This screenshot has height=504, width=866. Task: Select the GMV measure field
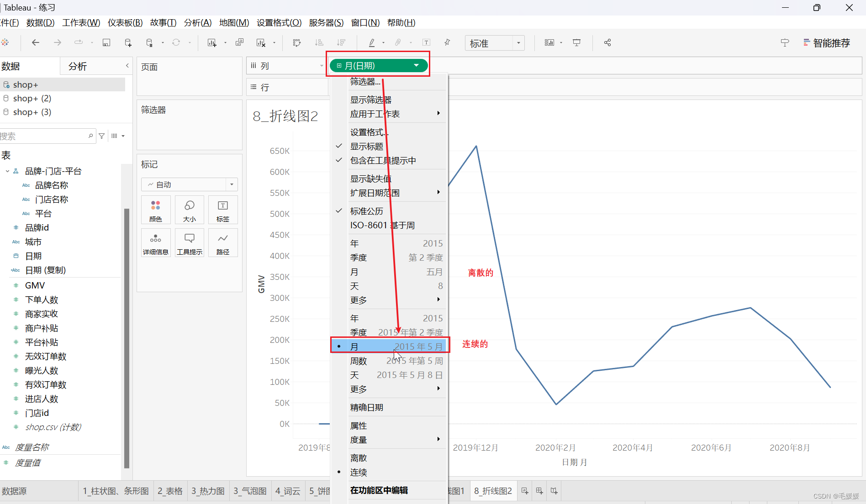tap(35, 285)
